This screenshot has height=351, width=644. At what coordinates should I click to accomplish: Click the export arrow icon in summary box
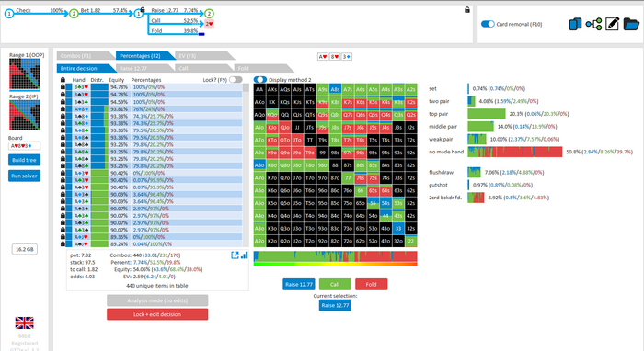coord(235,255)
